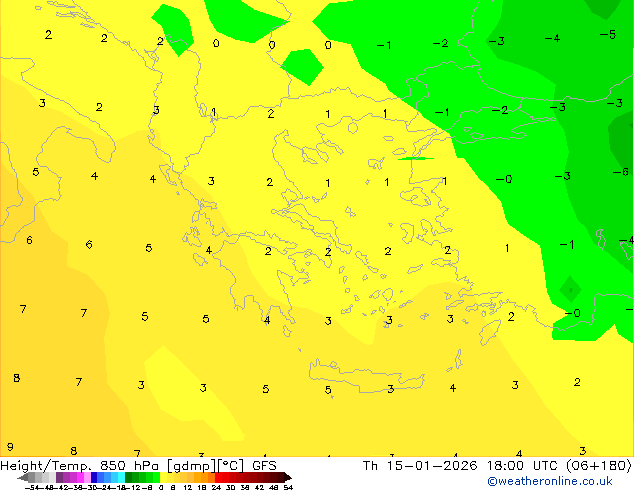This screenshot has height=490, width=634.
Task: Select the yellow swatch in the temperature legend
Action: click(x=163, y=478)
